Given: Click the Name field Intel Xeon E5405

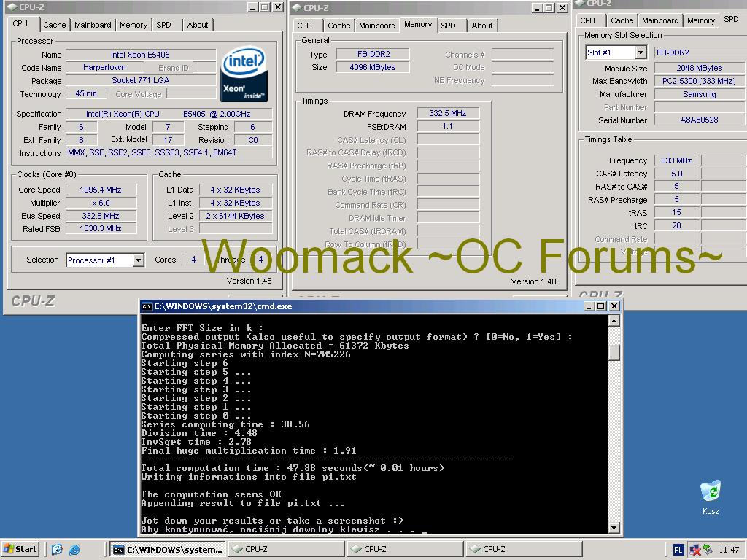Looking at the screenshot, I should 141,55.
